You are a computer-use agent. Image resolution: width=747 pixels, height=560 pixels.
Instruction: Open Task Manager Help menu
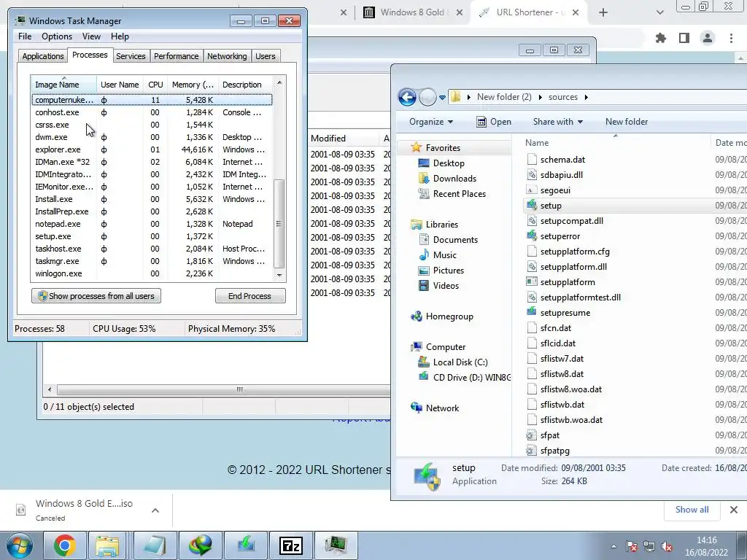click(120, 36)
